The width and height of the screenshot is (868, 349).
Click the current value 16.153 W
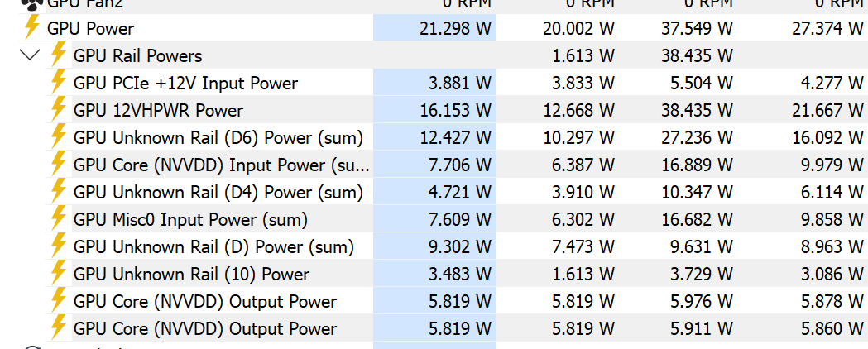click(x=456, y=111)
